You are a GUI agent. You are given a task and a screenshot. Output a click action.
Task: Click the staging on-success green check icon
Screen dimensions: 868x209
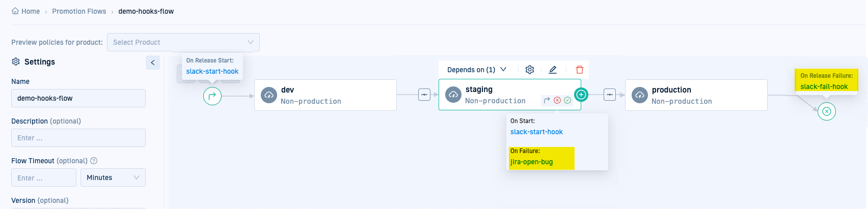pos(567,100)
